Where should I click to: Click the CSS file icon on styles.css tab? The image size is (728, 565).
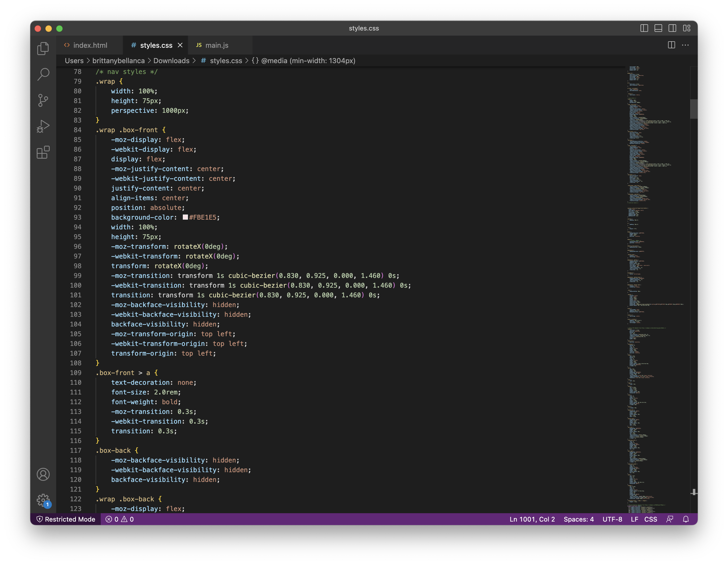coord(133,45)
